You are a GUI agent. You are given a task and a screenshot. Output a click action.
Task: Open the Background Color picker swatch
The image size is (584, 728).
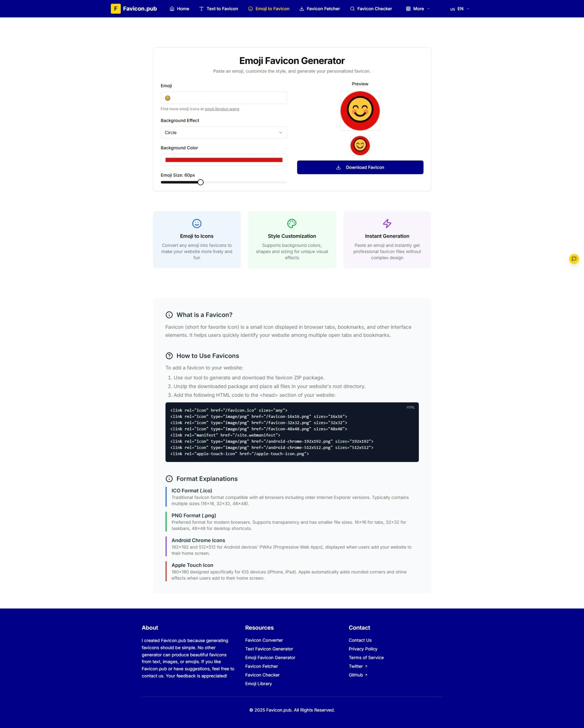(x=223, y=160)
